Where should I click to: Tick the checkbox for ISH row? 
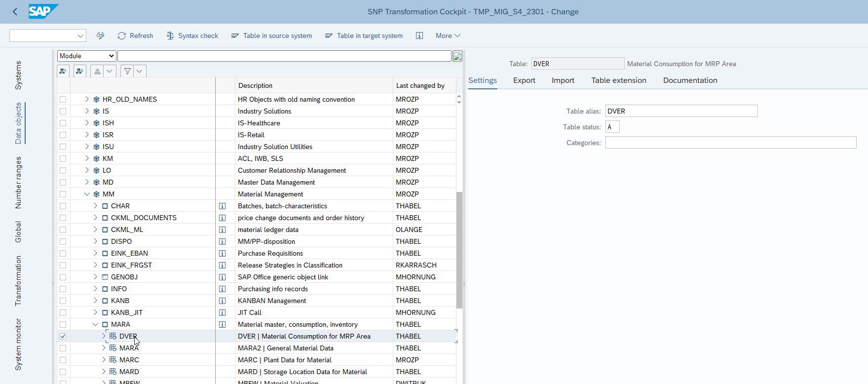tap(63, 123)
